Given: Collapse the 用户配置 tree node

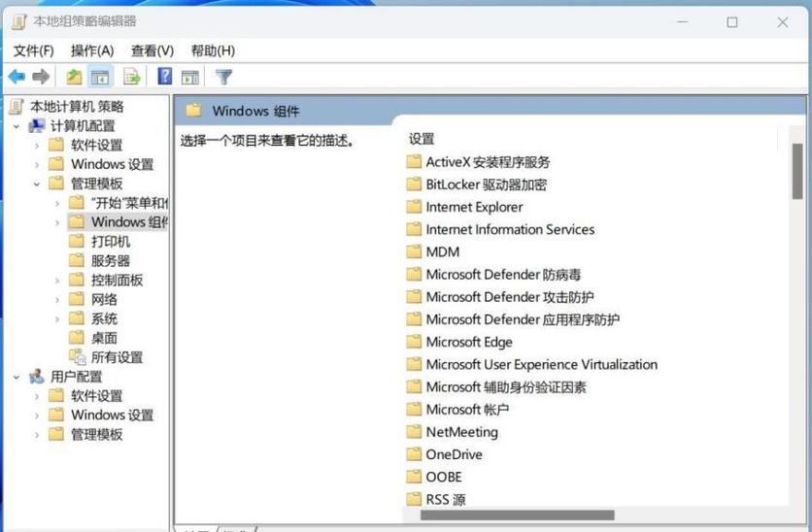Looking at the screenshot, I should click(x=17, y=377).
